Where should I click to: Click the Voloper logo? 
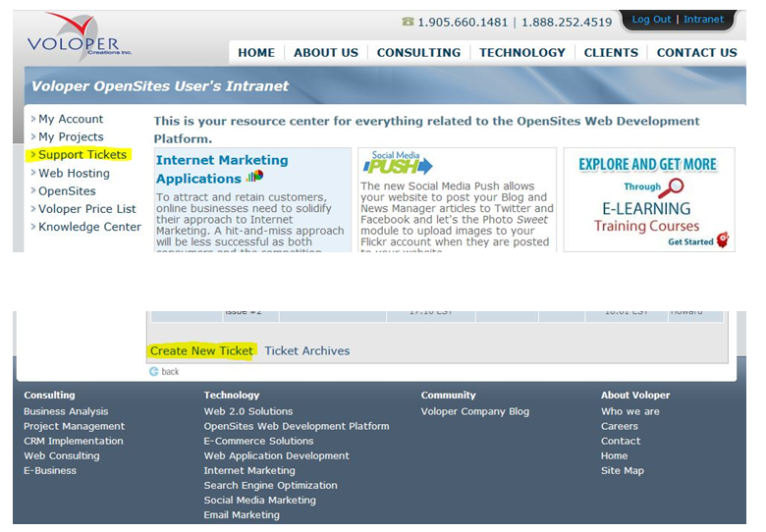coord(80,36)
